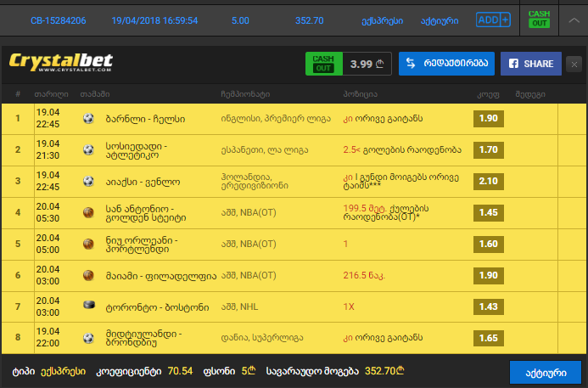Click the ჩემპიონატი column header
588x388 pixels.
[x=245, y=94]
